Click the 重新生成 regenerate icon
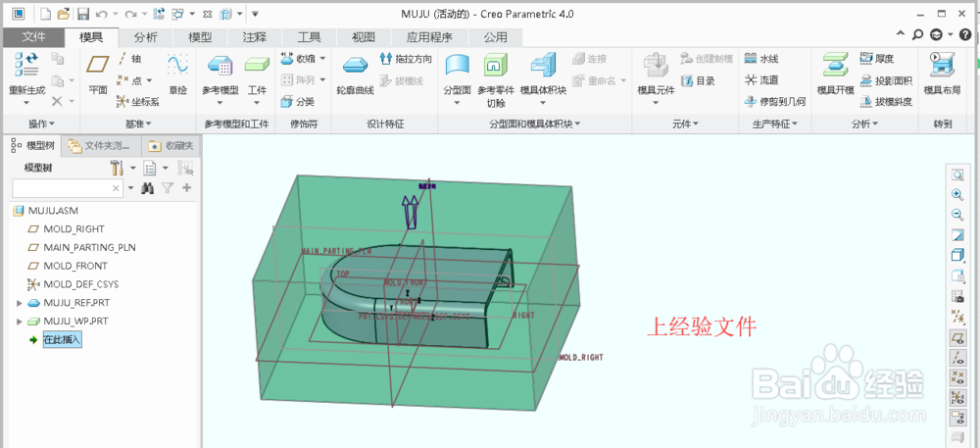The image size is (980, 448). click(26, 65)
